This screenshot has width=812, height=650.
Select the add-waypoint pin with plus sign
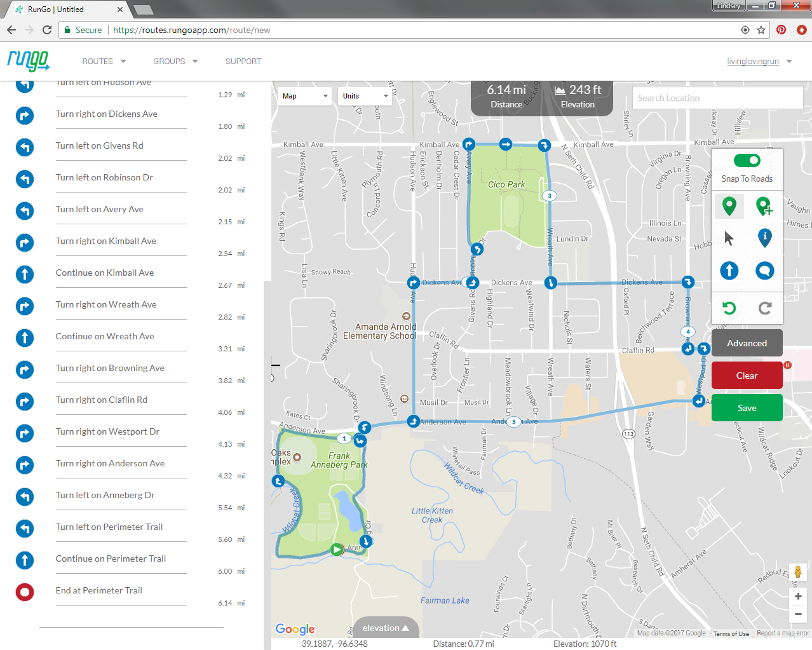764,206
